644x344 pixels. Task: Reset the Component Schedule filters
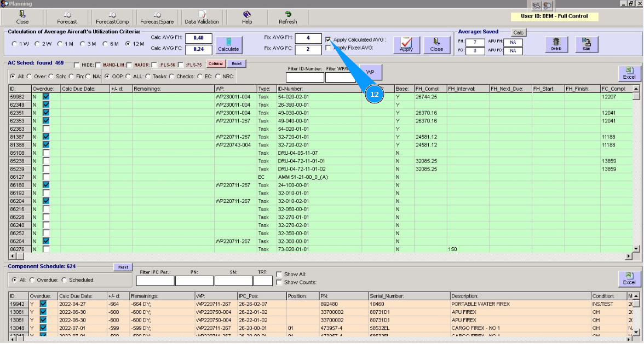123,267
